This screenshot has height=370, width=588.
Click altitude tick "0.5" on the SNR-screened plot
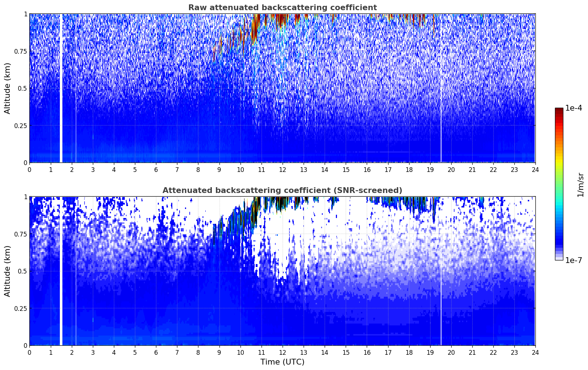click(22, 271)
